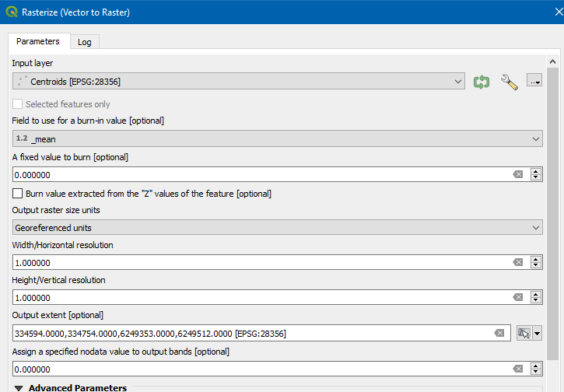Open advanced options wrench icon
The height and width of the screenshot is (392, 564).
coord(509,82)
